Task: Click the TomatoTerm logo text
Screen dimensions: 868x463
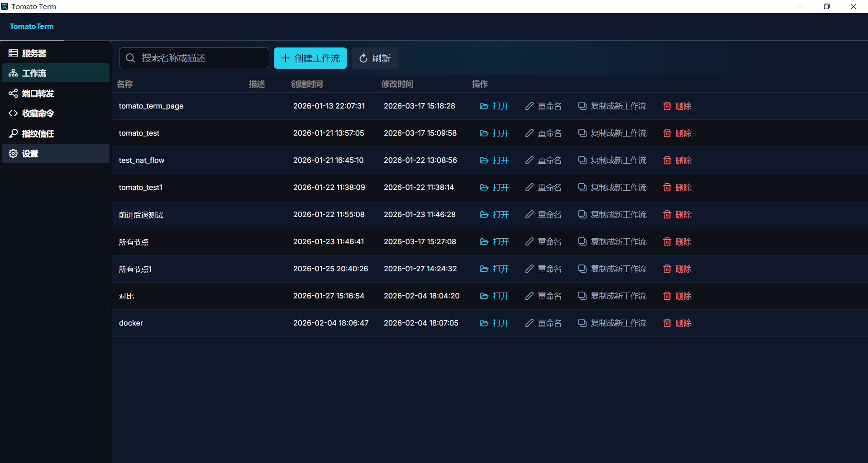Action: 32,27
